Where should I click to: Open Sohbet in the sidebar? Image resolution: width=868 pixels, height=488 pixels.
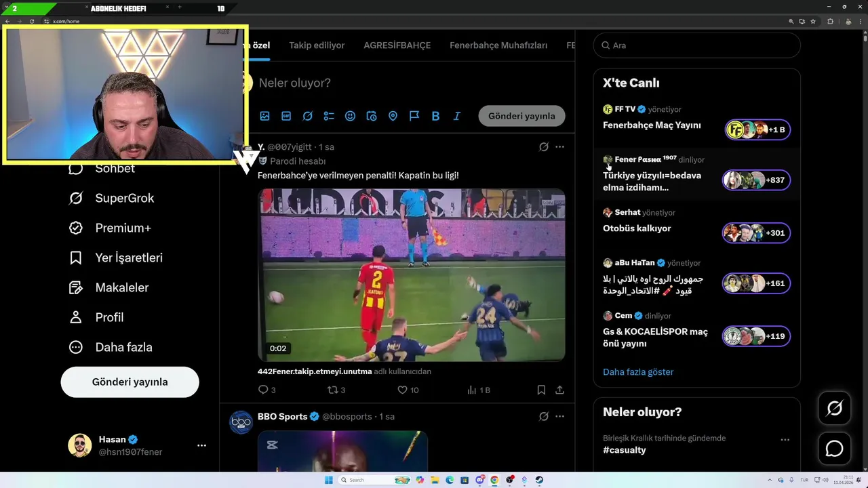pyautogui.click(x=102, y=169)
